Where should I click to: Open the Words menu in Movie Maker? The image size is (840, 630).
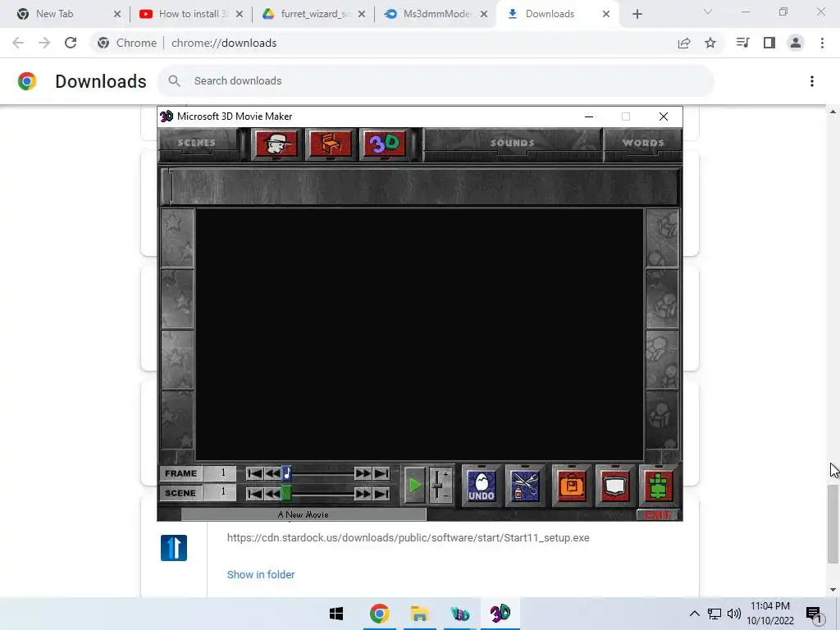tap(643, 143)
